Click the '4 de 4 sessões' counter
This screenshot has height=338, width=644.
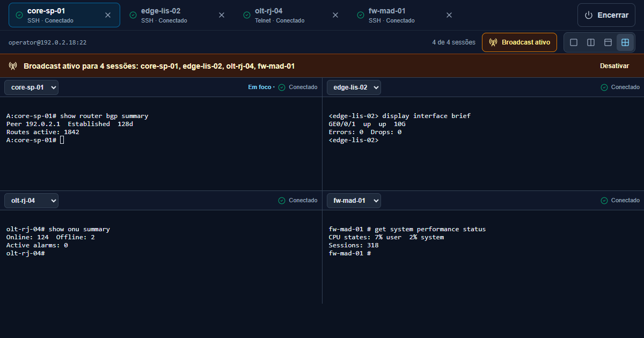[x=453, y=42]
